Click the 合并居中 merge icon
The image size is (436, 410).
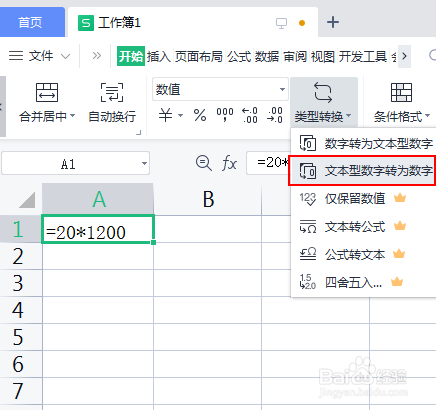[47, 92]
